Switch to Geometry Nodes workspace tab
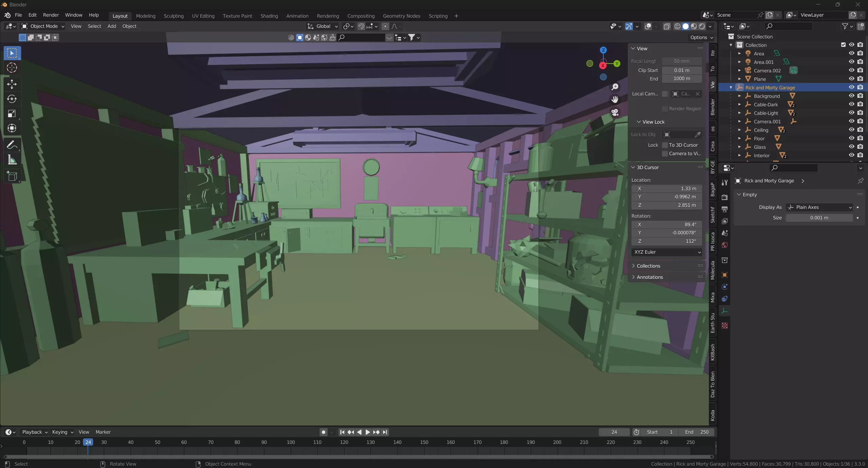 point(401,16)
